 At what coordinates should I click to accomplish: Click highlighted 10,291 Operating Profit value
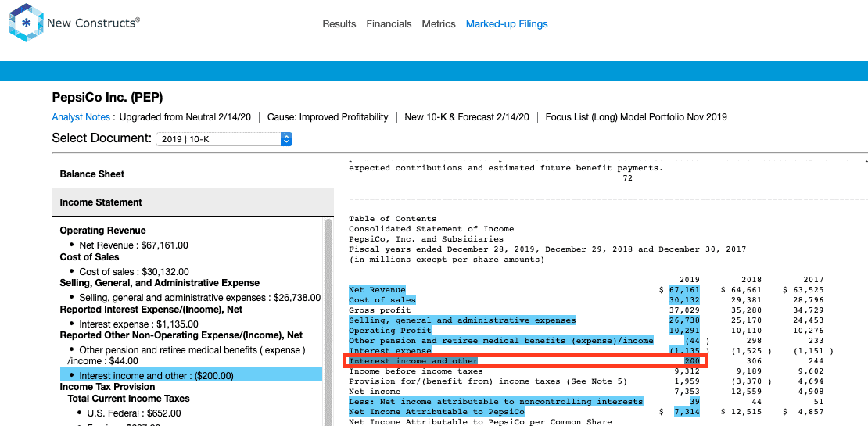point(684,331)
